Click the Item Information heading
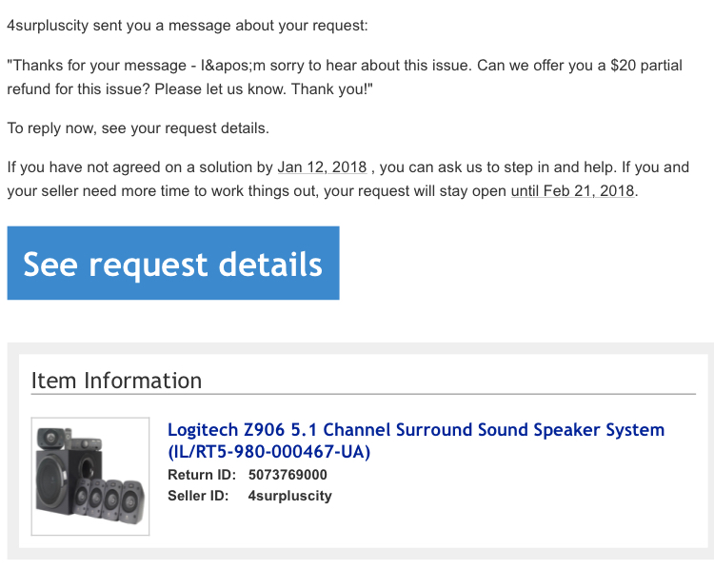 [x=116, y=381]
